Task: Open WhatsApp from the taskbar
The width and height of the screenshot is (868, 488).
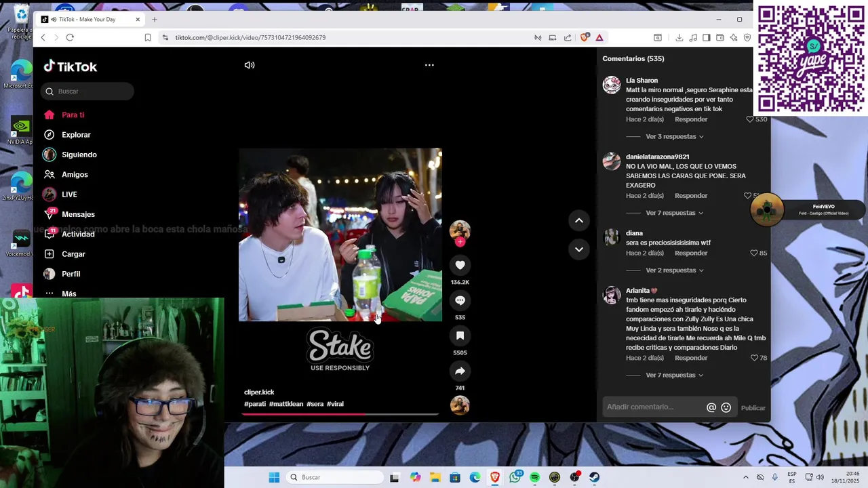Action: (515, 477)
